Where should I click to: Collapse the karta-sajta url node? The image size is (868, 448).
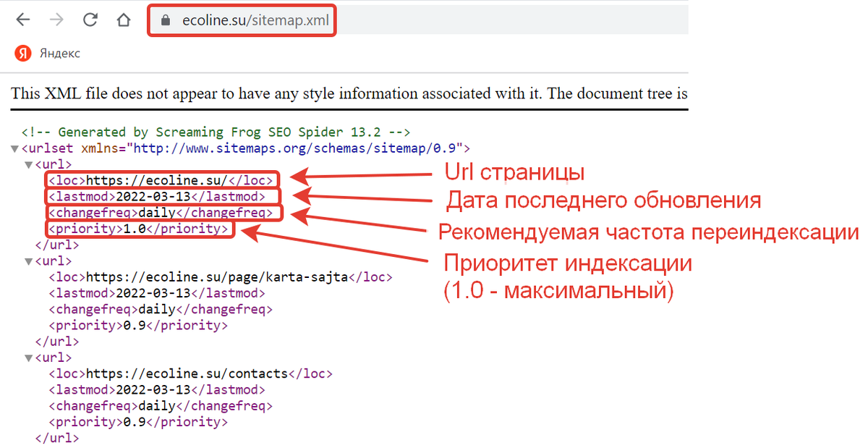[x=27, y=261]
